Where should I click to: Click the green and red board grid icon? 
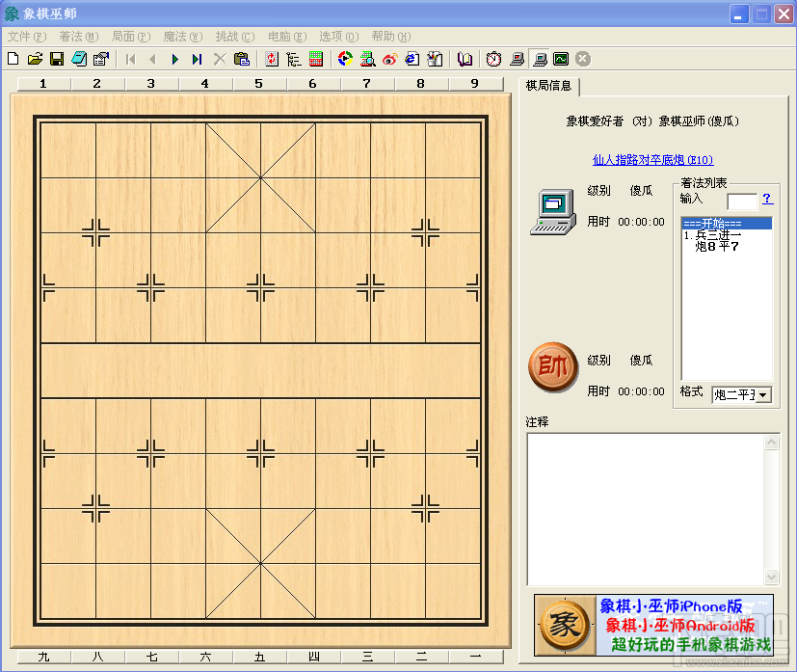(316, 59)
